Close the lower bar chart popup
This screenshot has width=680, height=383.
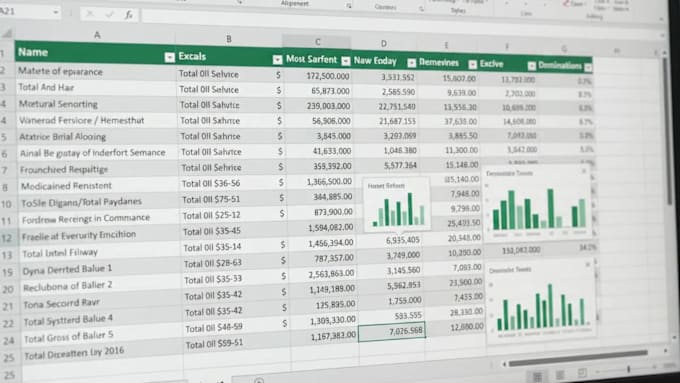coord(588,264)
